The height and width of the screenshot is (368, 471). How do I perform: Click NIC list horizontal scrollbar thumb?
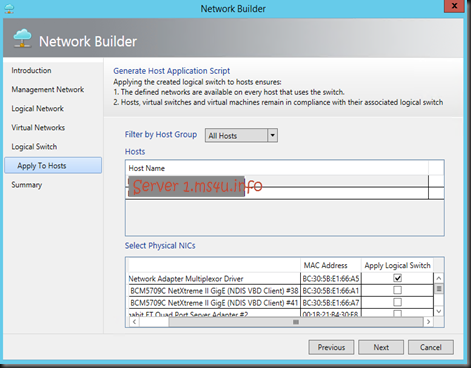click(295, 322)
